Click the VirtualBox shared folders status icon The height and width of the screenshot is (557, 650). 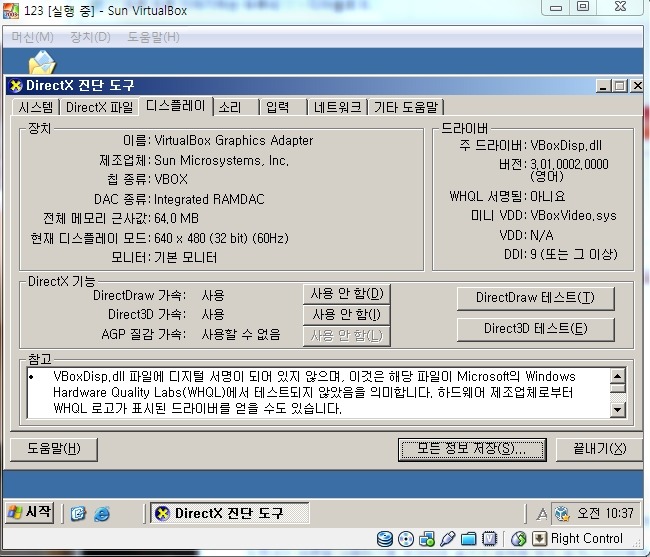[x=468, y=539]
